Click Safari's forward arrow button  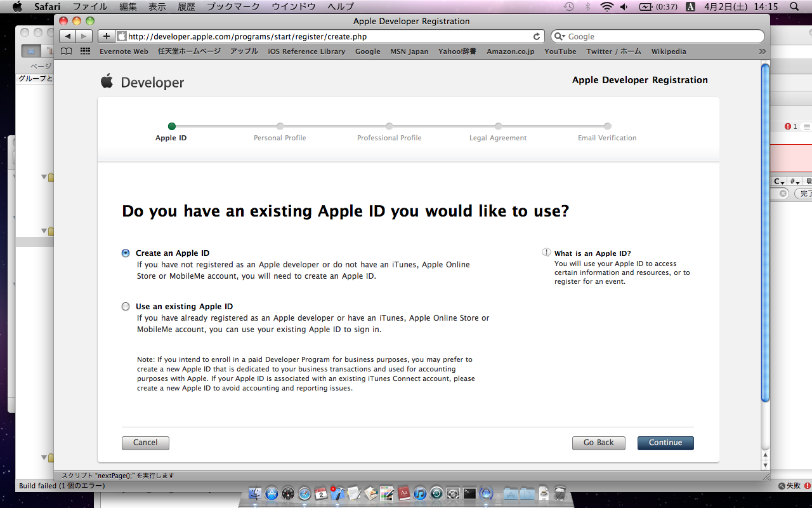pos(84,37)
